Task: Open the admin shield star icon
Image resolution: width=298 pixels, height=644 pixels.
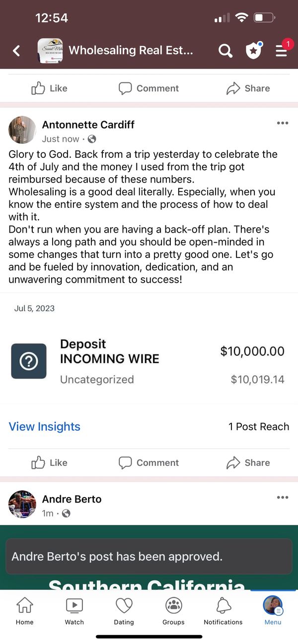Action: coord(253,50)
